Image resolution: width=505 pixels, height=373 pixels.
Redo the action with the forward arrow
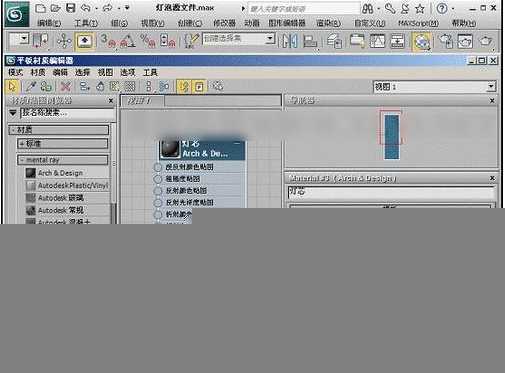pos(108,8)
